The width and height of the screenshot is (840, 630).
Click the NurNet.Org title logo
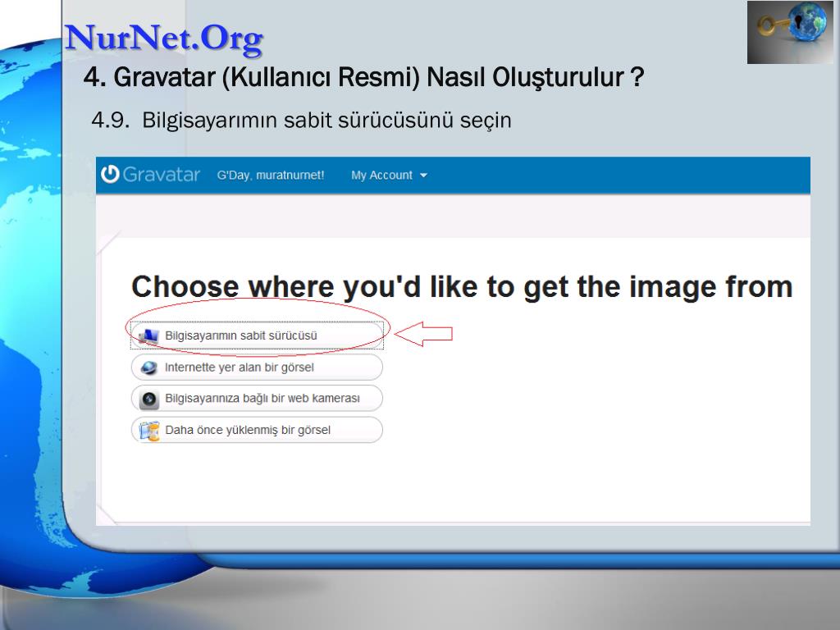tap(164, 39)
